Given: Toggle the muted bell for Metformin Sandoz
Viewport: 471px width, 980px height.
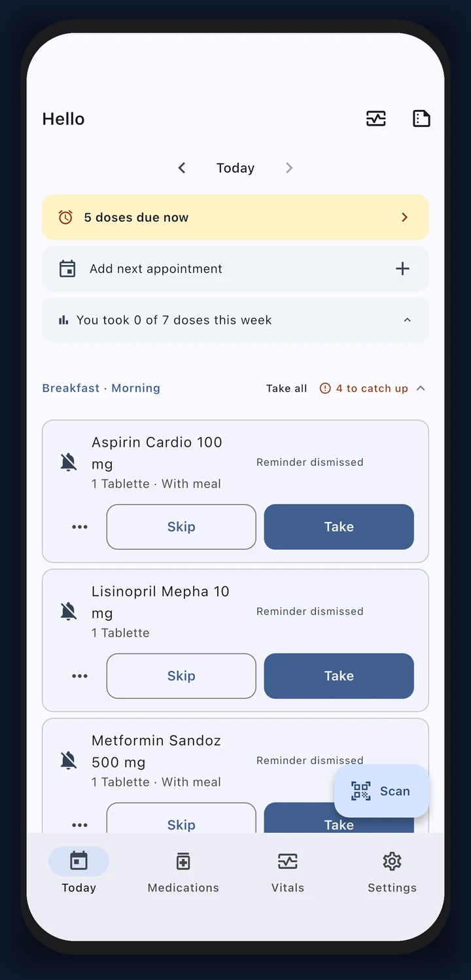Looking at the screenshot, I should [69, 761].
